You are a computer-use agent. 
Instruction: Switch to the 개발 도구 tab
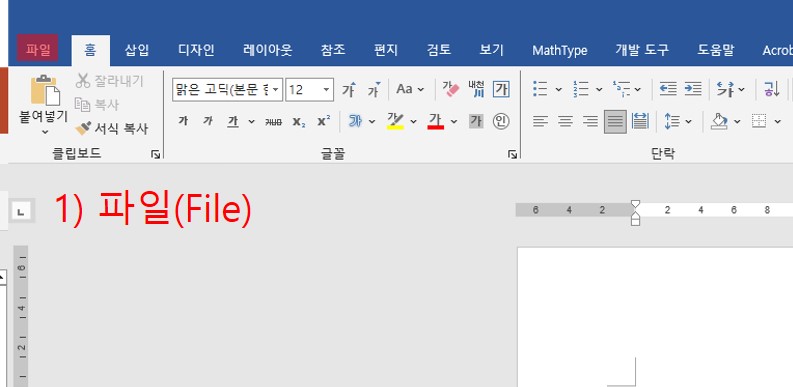click(642, 50)
